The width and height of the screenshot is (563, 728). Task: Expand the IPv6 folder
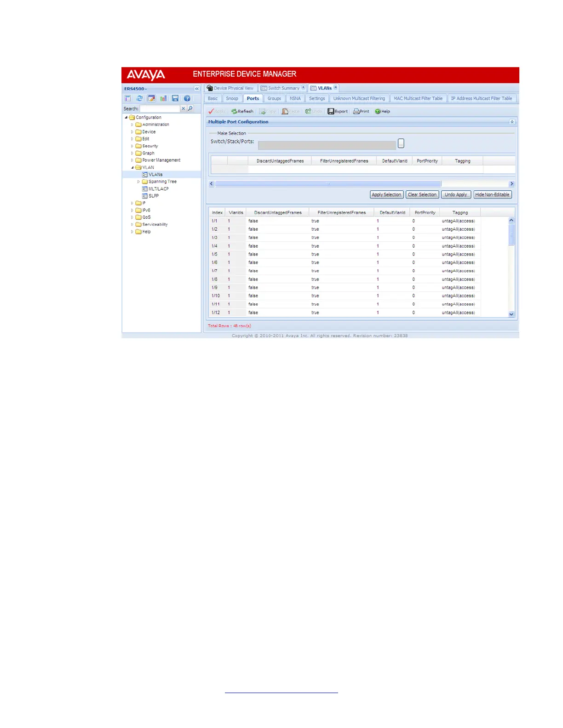[132, 210]
